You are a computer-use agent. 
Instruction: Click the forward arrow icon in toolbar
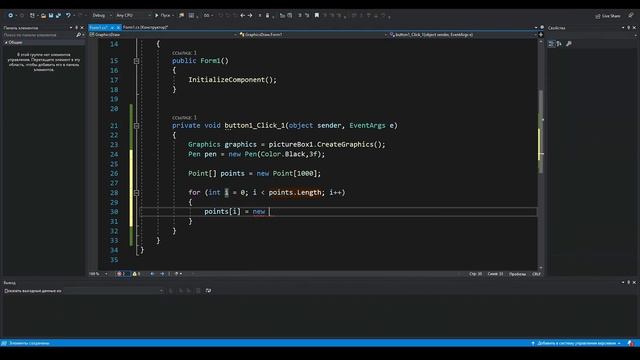click(x=250, y=16)
